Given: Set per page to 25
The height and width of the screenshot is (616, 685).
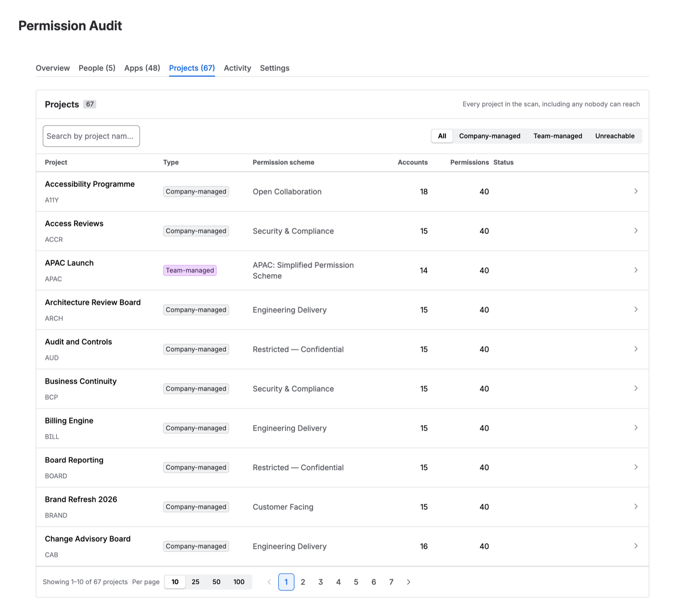Looking at the screenshot, I should click(x=196, y=582).
